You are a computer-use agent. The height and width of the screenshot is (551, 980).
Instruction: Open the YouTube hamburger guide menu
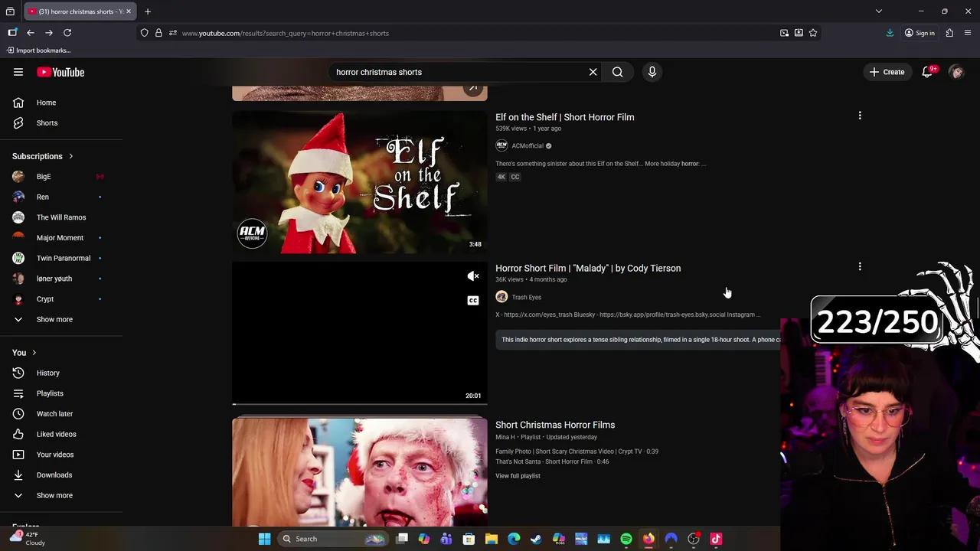(x=18, y=72)
